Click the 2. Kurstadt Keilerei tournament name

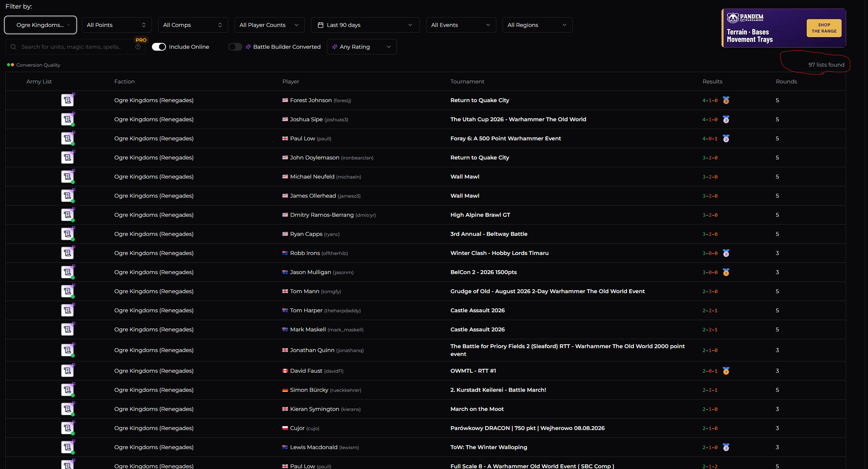coord(498,390)
